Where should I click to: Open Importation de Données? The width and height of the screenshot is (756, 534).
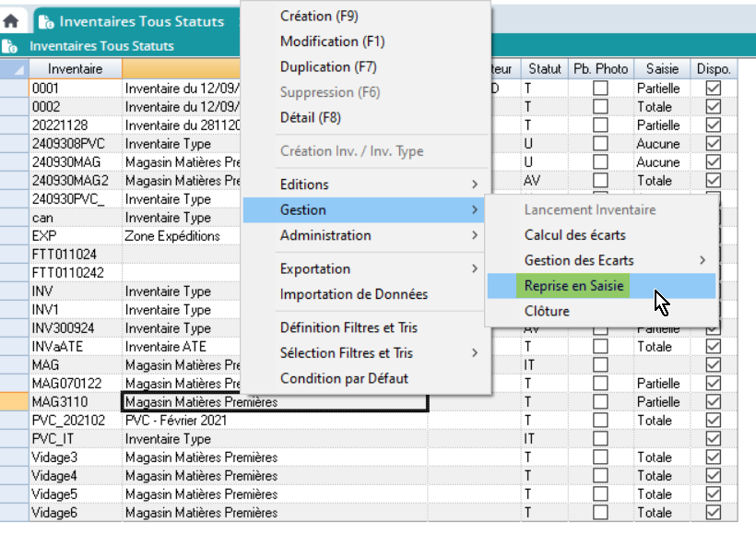point(353,294)
